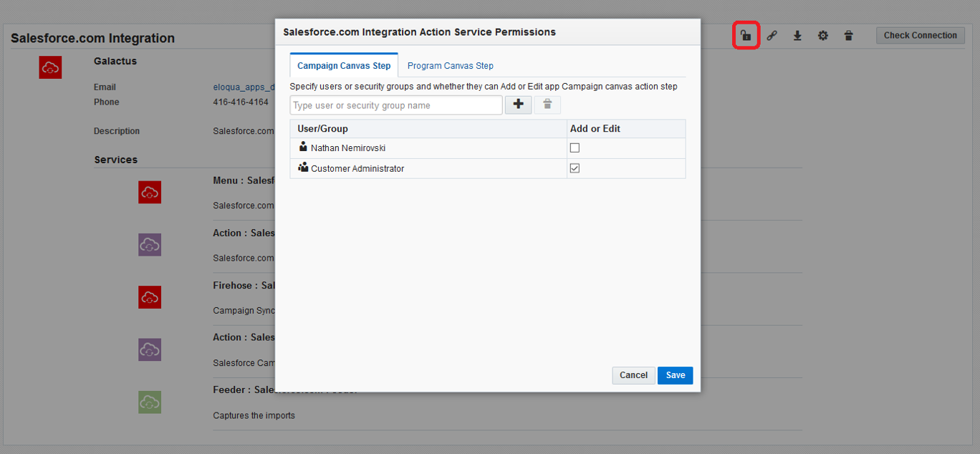Click the red Galactus app cloud icon

pos(50,67)
